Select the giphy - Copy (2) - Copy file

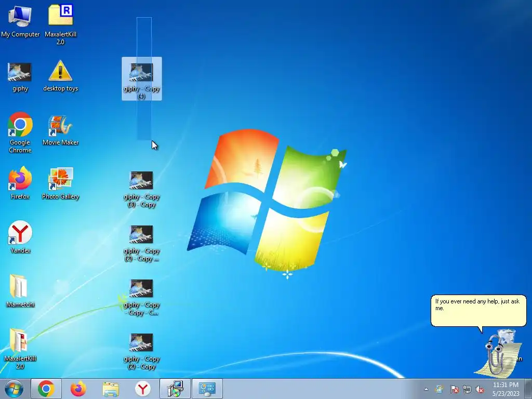coord(141,352)
